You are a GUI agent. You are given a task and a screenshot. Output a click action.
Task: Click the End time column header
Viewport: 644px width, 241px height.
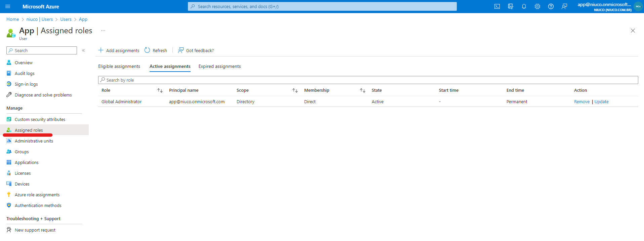[x=515, y=90]
